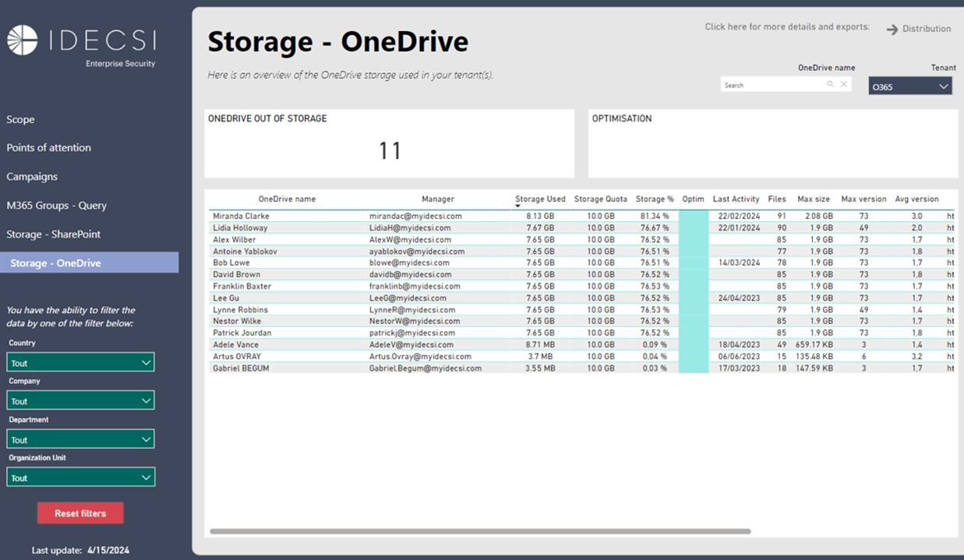
Task: Open the Organization Unit dropdown
Action: coord(80,477)
